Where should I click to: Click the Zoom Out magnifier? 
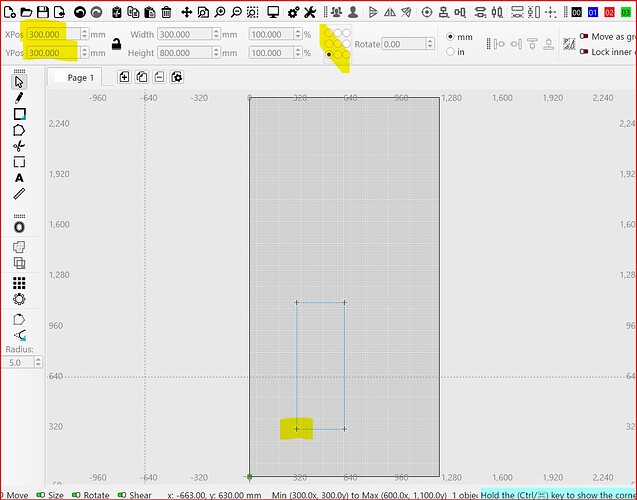pos(236,12)
